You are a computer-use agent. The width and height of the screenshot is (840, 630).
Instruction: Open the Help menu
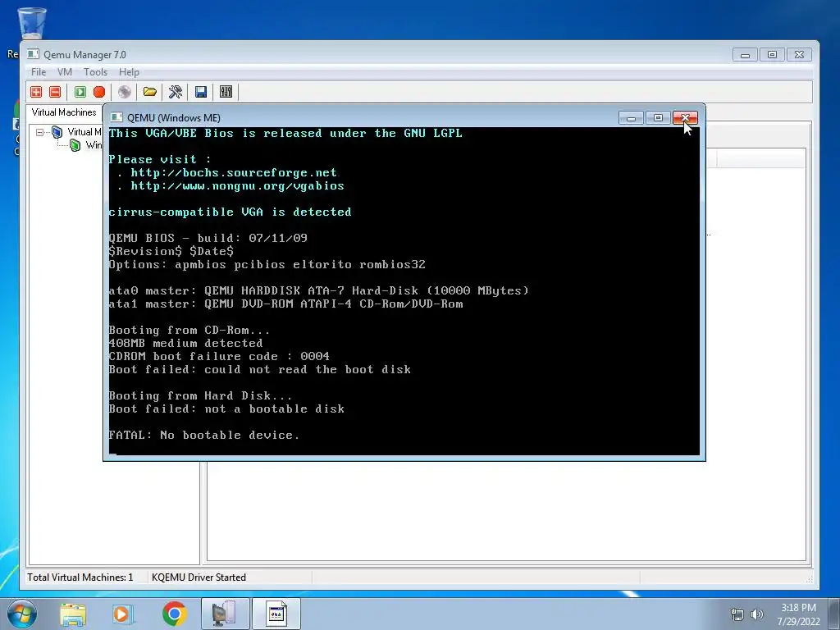coord(129,72)
